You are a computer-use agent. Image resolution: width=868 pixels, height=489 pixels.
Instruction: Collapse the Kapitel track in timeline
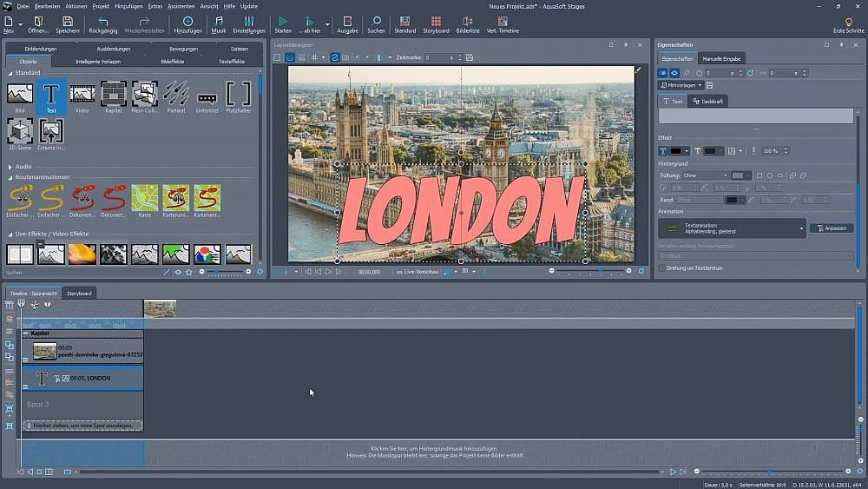point(26,334)
